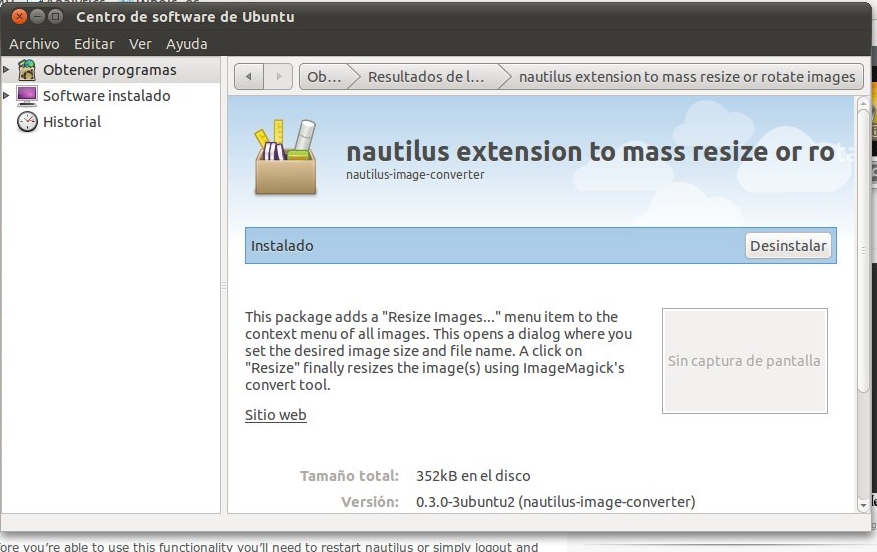Click the vertical scrollbar thumb

[863, 250]
